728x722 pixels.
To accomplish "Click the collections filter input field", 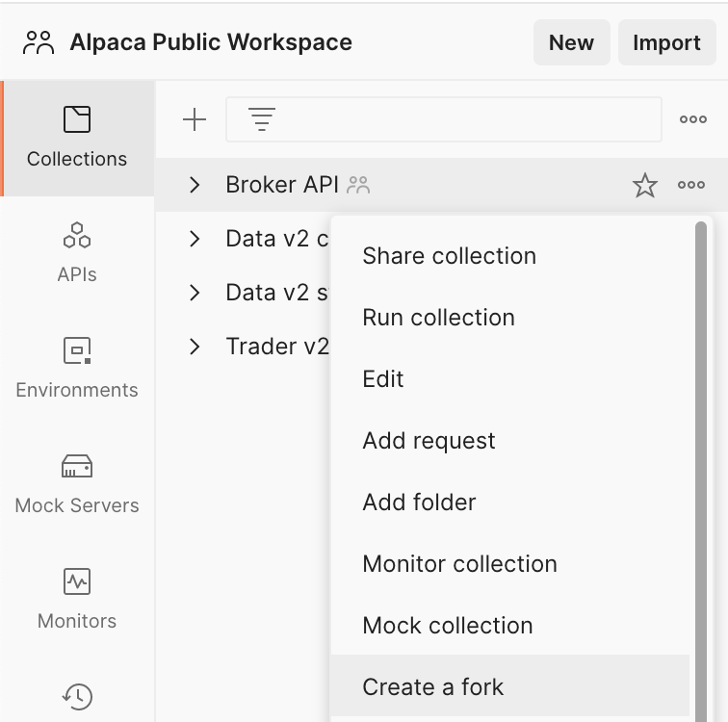I will pos(443,119).
